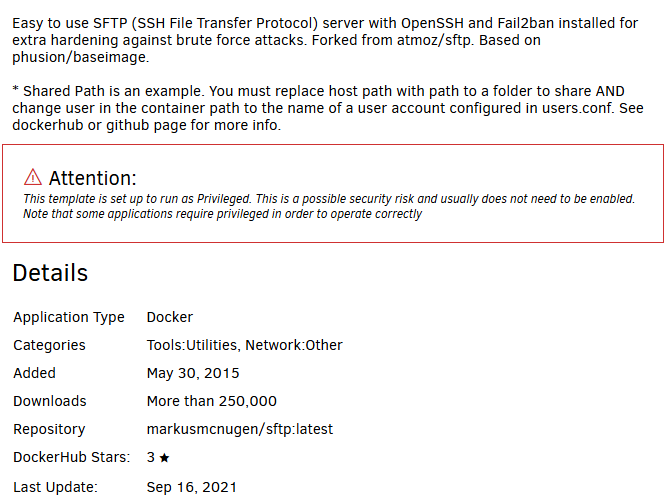This screenshot has height=504, width=668.
Task: Click the Tools:Utilities category value
Action: pos(192,345)
